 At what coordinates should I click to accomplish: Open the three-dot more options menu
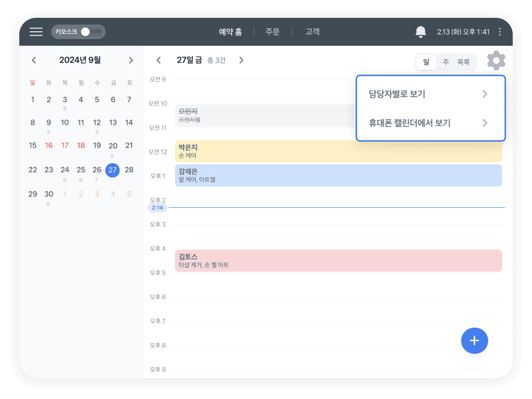(499, 32)
